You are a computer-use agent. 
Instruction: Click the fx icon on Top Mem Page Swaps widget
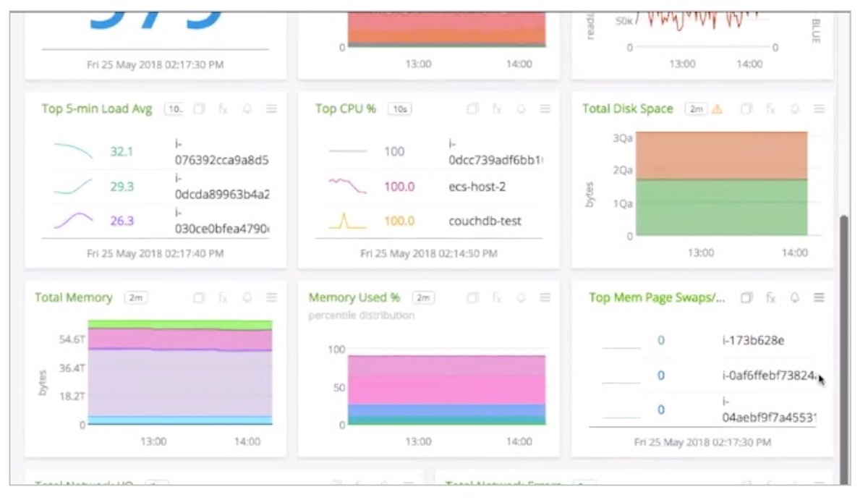click(x=770, y=297)
